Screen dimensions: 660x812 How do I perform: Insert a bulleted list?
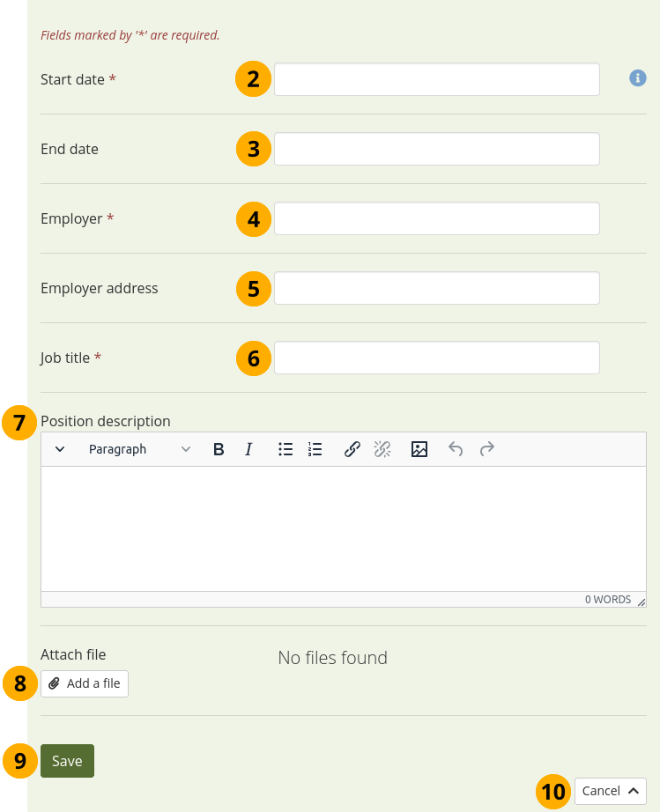pos(286,449)
